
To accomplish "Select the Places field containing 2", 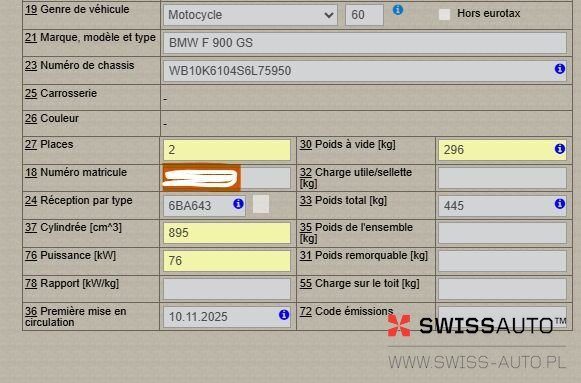I will 227,150.
